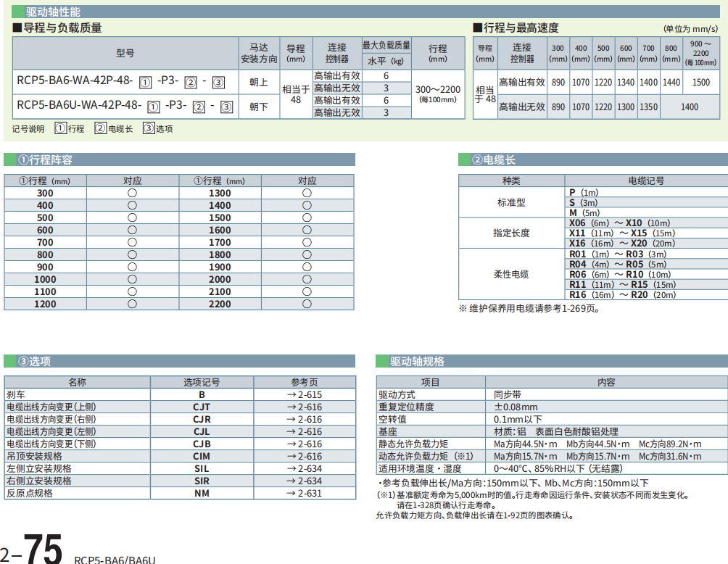The height and width of the screenshot is (564, 728).
Task: Click the 1440 speed value
Action: click(x=671, y=82)
